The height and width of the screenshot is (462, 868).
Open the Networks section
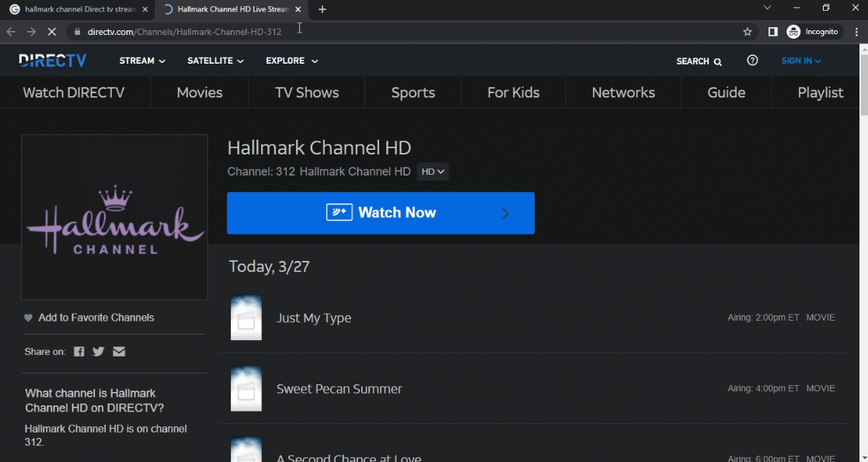623,92
